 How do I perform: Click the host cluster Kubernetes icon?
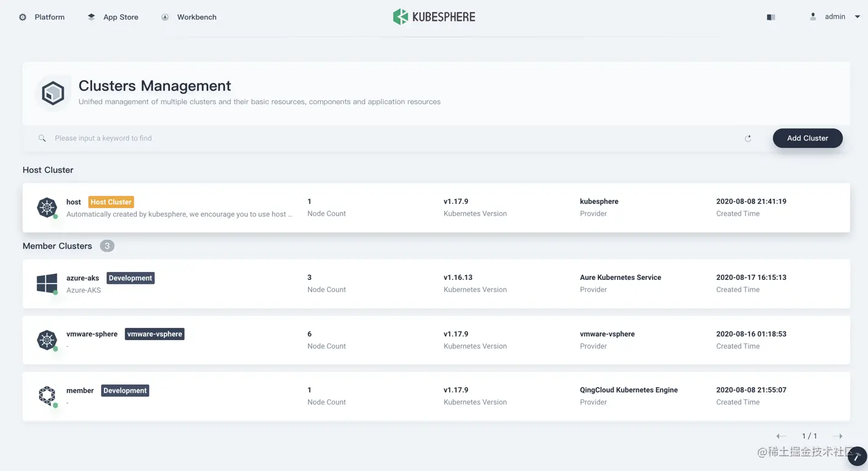pos(47,208)
